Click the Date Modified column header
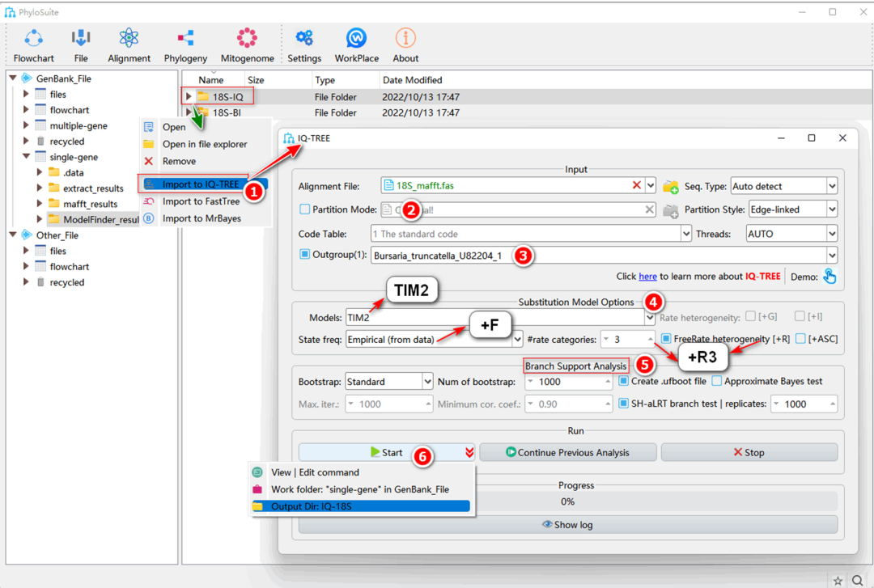874x588 pixels. pos(412,80)
